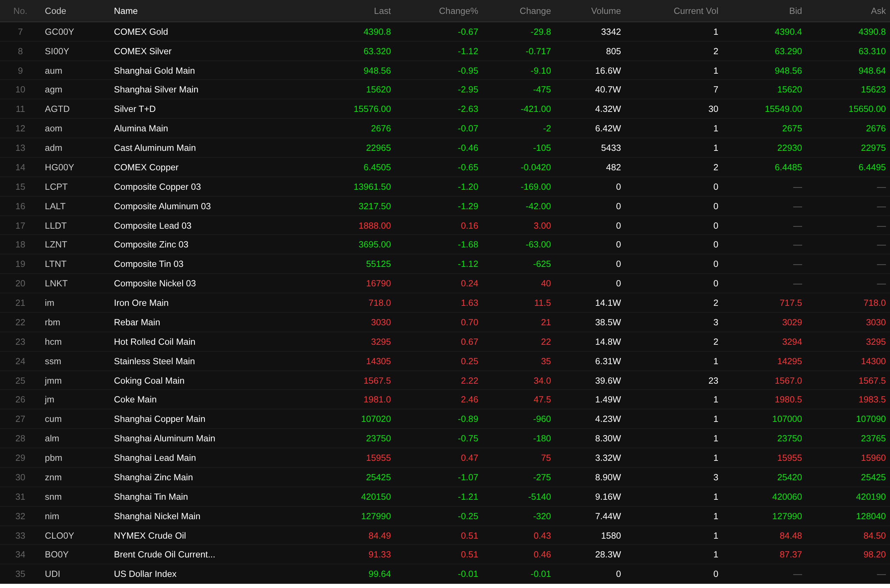
Task: Click bid price 107000
Action: coord(787,419)
